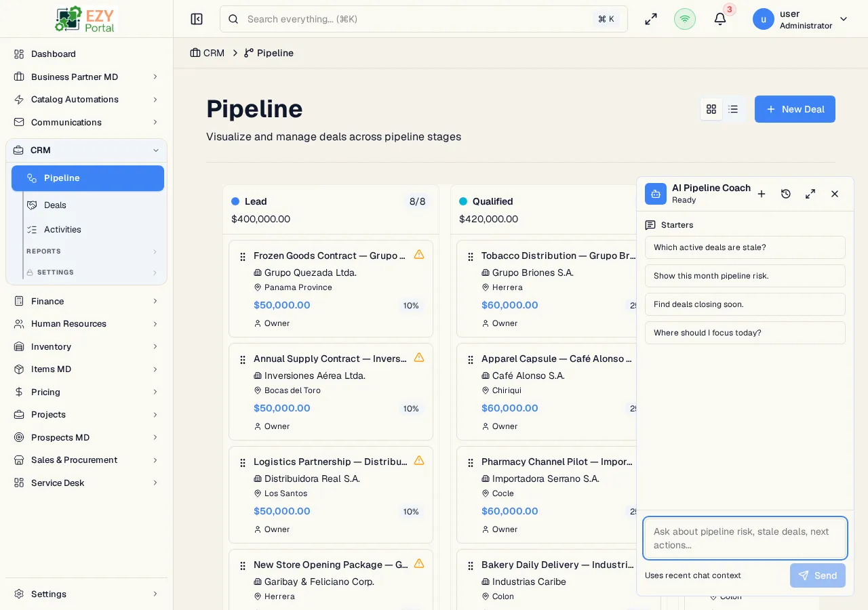Switch to list view
868x610 pixels.
tap(733, 109)
